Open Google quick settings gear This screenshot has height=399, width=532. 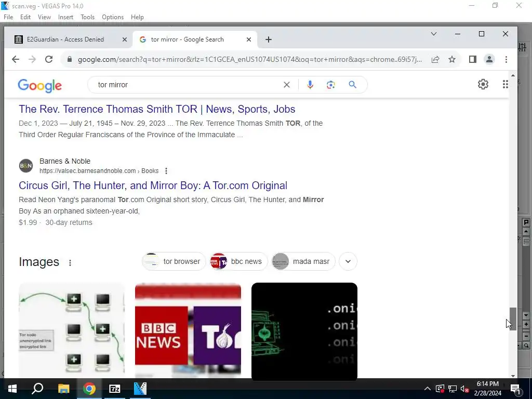click(483, 84)
